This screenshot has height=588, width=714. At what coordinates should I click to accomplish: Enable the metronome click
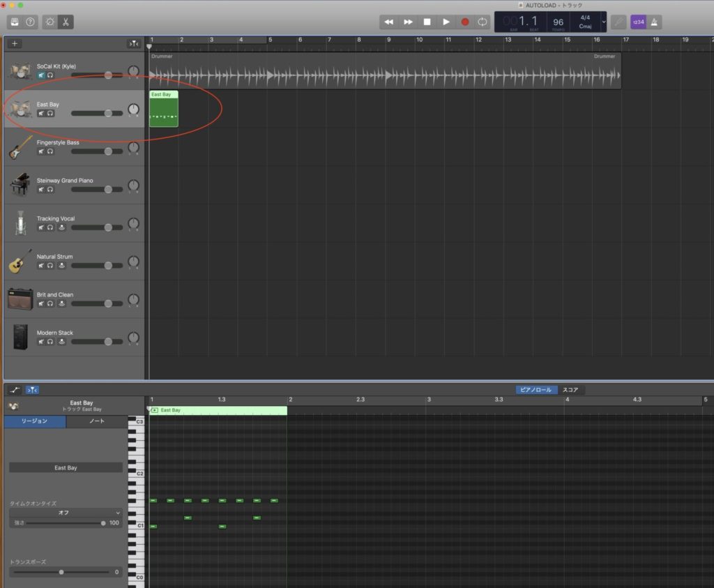(655, 22)
